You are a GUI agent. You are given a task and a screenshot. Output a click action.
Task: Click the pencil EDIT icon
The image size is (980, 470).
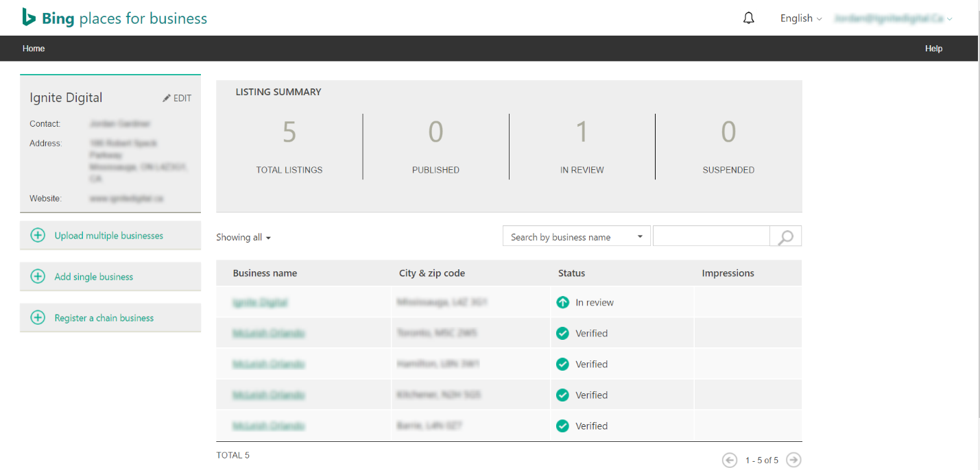(167, 98)
